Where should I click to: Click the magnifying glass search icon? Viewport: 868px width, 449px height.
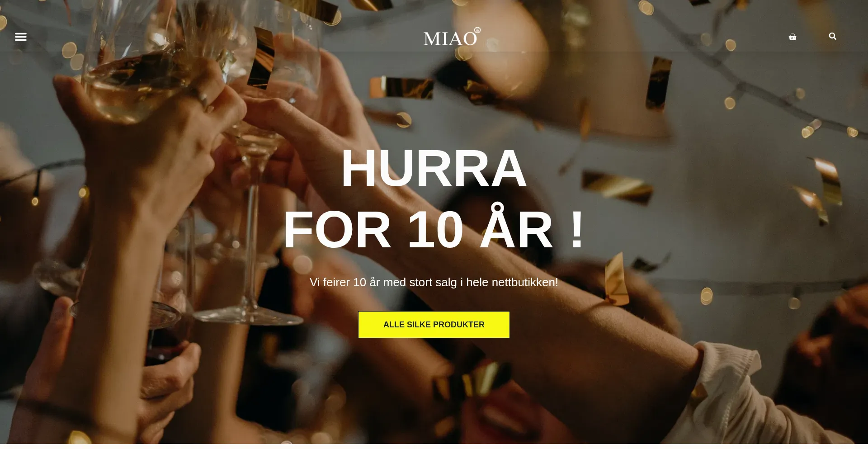[x=833, y=36]
